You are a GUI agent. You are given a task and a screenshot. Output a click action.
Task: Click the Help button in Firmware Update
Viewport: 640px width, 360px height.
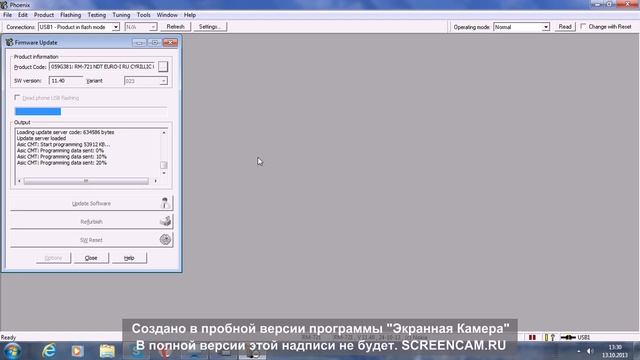coord(129,258)
